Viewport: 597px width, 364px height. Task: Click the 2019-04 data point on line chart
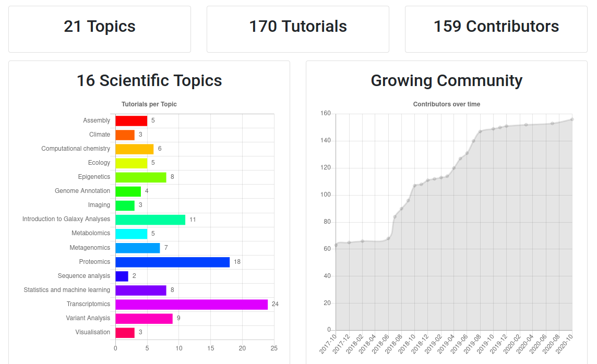(x=454, y=168)
